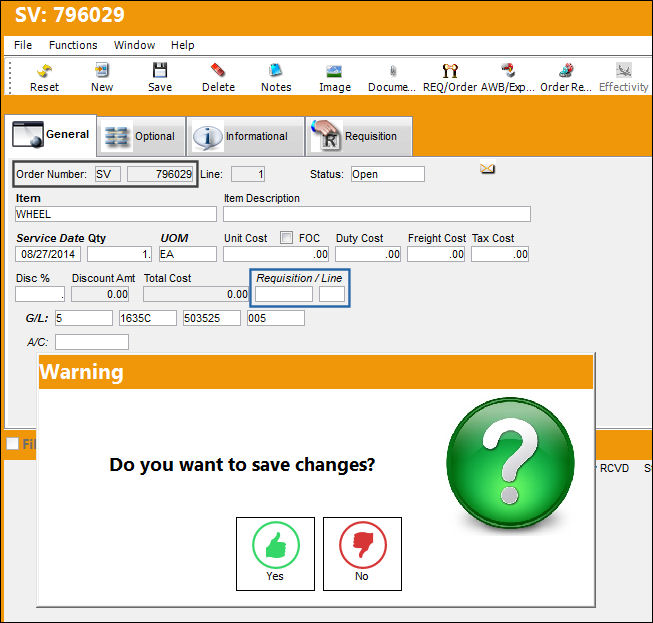Click the Requisition number field

[x=284, y=294]
